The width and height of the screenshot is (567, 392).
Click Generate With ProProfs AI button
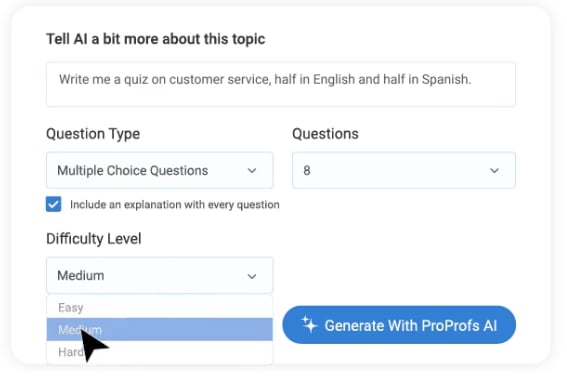tap(399, 325)
